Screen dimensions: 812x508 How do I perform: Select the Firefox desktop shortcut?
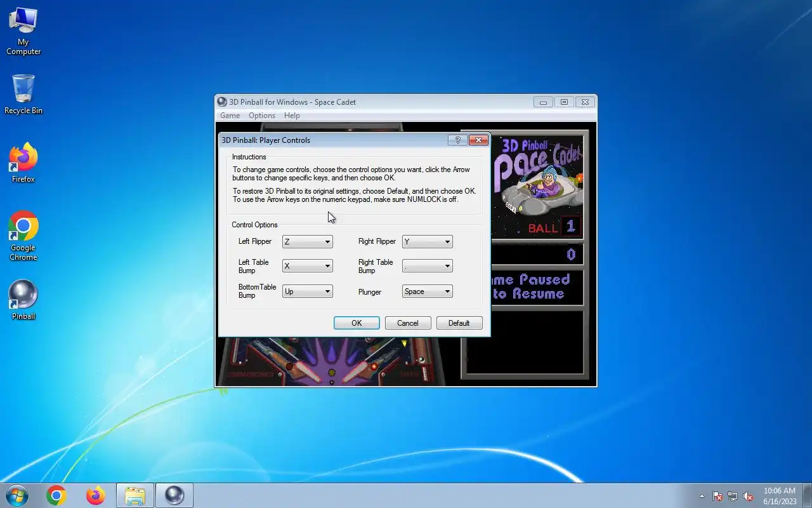(23, 163)
